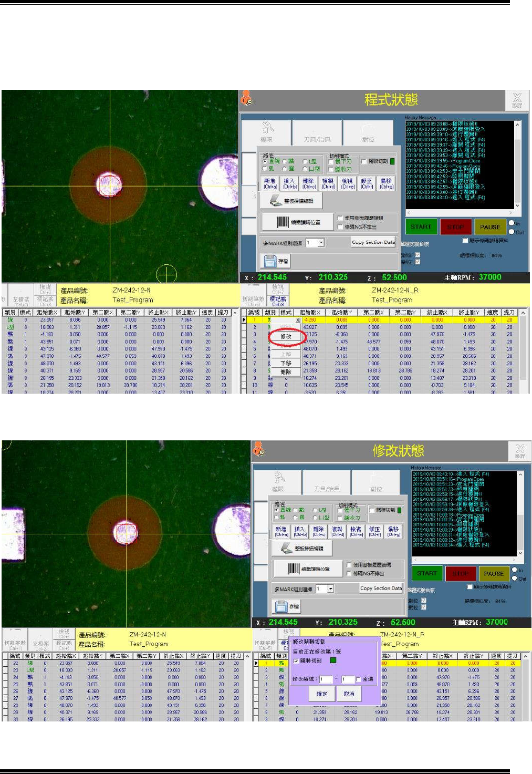This screenshot has width=532, height=774.
Task: Click STOP button in 程式狀態 window
Action: (x=455, y=227)
